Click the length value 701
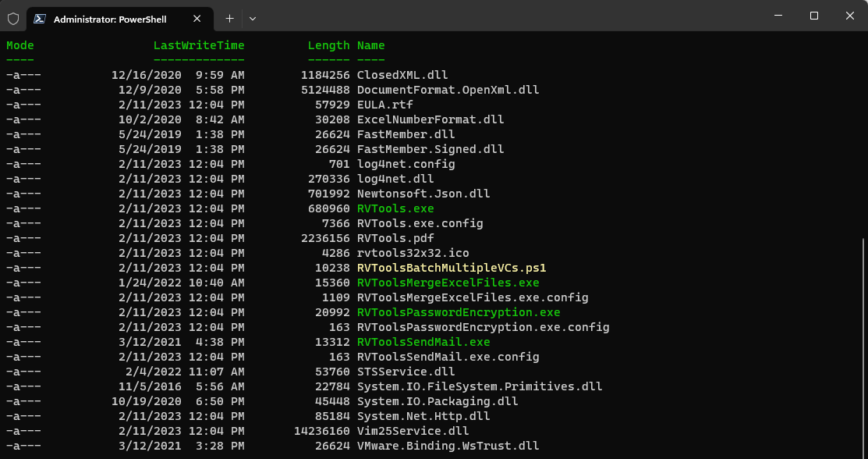The image size is (868, 459). click(x=339, y=165)
